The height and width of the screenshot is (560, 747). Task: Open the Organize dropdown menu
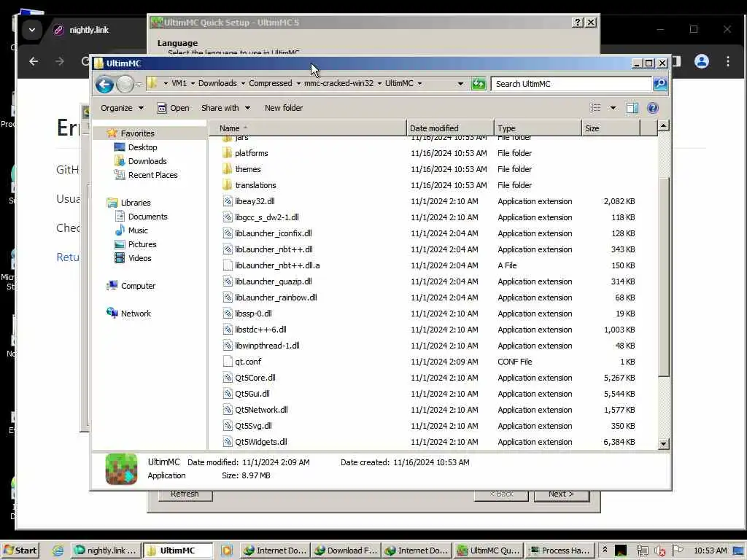tap(122, 108)
